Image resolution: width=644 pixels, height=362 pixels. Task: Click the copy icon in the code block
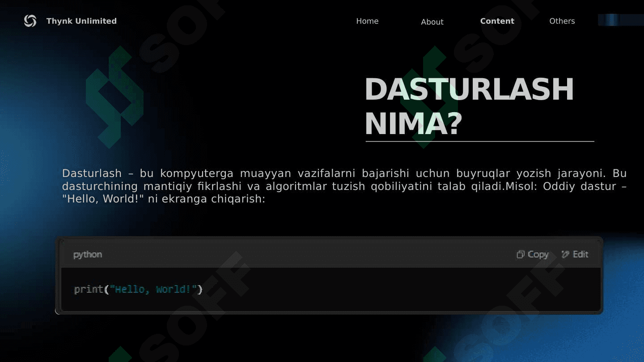pyautogui.click(x=520, y=254)
